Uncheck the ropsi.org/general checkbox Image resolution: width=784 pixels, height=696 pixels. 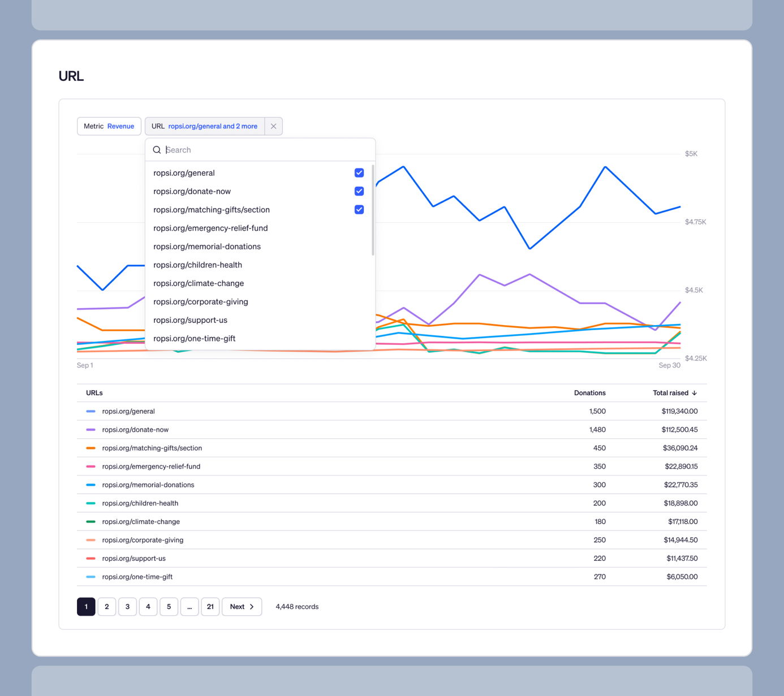click(359, 173)
